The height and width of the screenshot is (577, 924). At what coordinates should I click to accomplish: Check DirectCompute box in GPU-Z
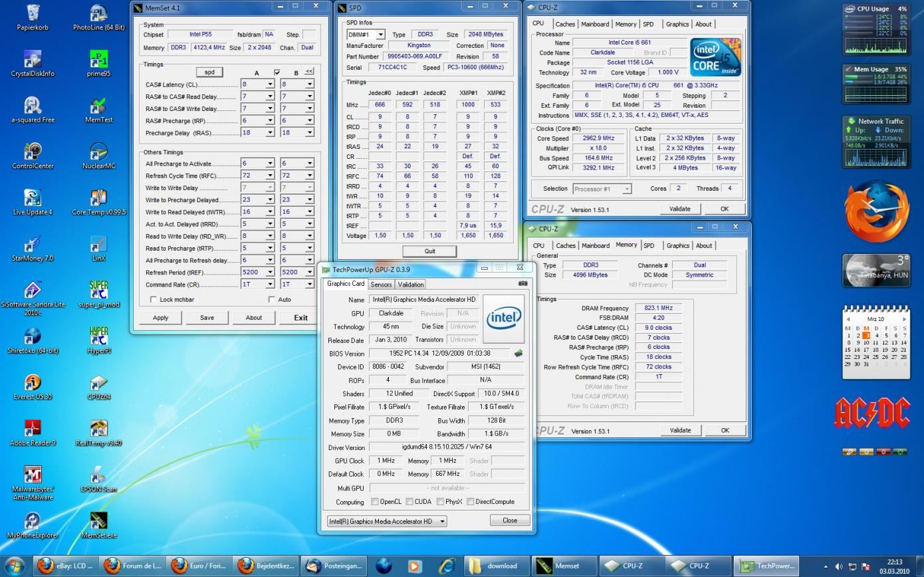pyautogui.click(x=471, y=502)
